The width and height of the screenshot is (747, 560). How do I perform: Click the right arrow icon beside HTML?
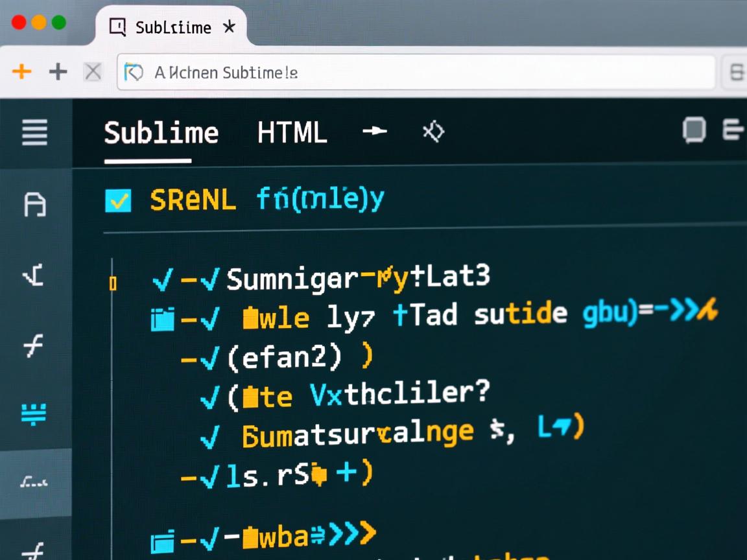(375, 132)
